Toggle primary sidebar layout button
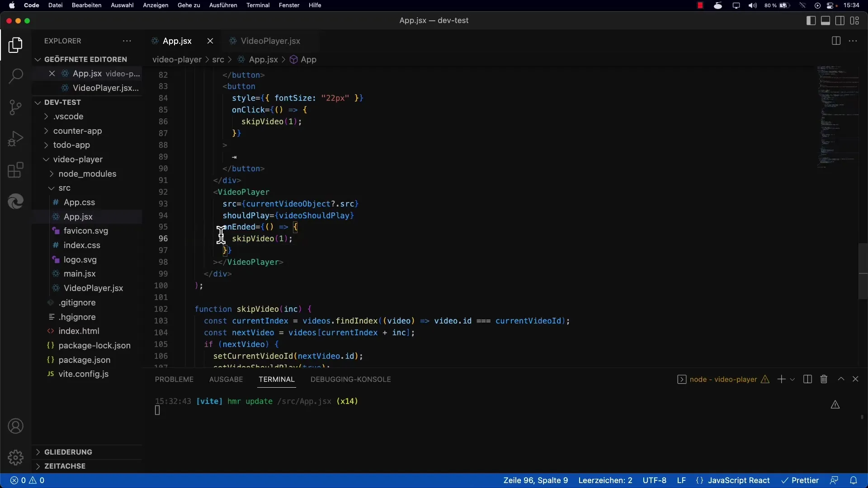This screenshot has height=488, width=868. pyautogui.click(x=811, y=21)
